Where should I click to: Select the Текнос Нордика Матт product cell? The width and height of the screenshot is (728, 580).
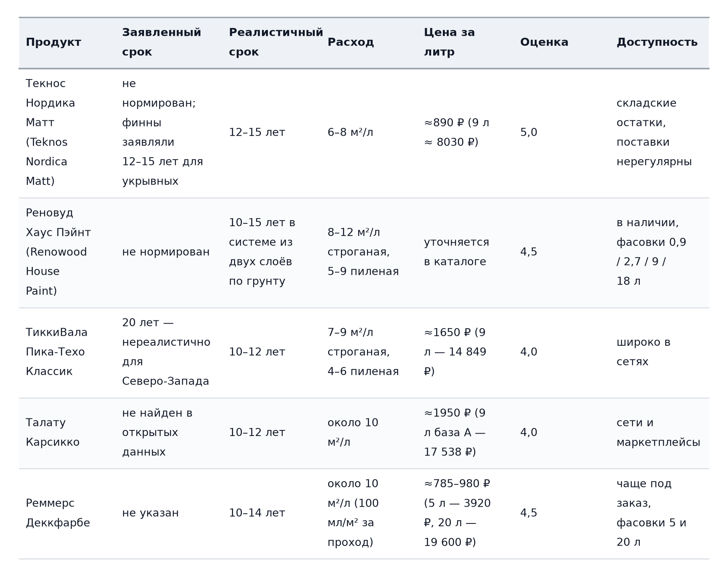(x=51, y=132)
